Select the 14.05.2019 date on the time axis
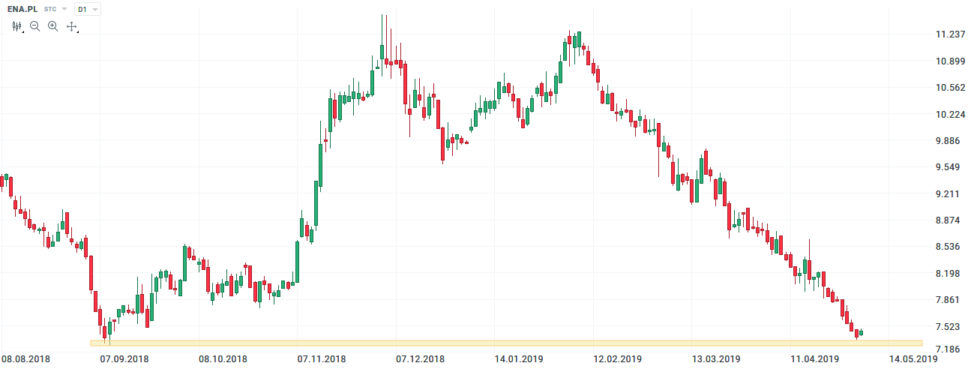 click(x=913, y=359)
